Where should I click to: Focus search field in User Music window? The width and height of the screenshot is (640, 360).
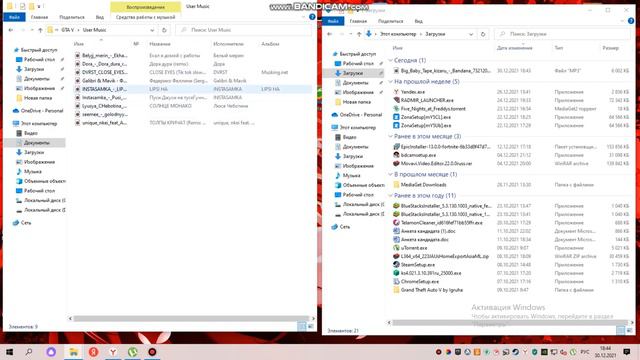[244, 30]
